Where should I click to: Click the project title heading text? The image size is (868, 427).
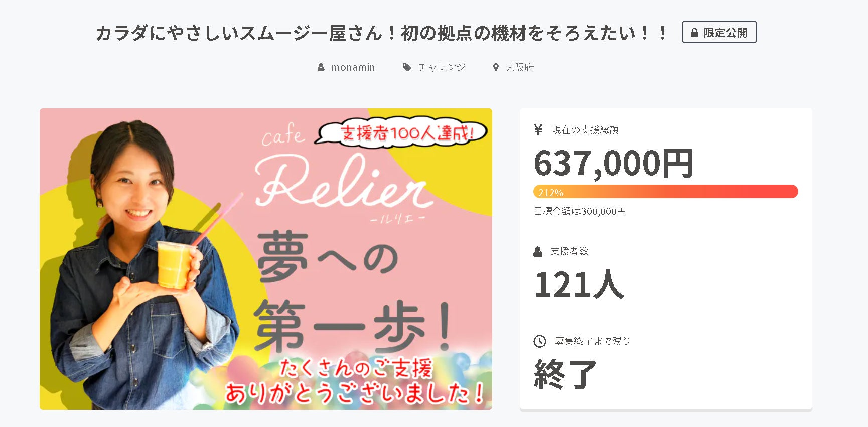click(x=381, y=33)
